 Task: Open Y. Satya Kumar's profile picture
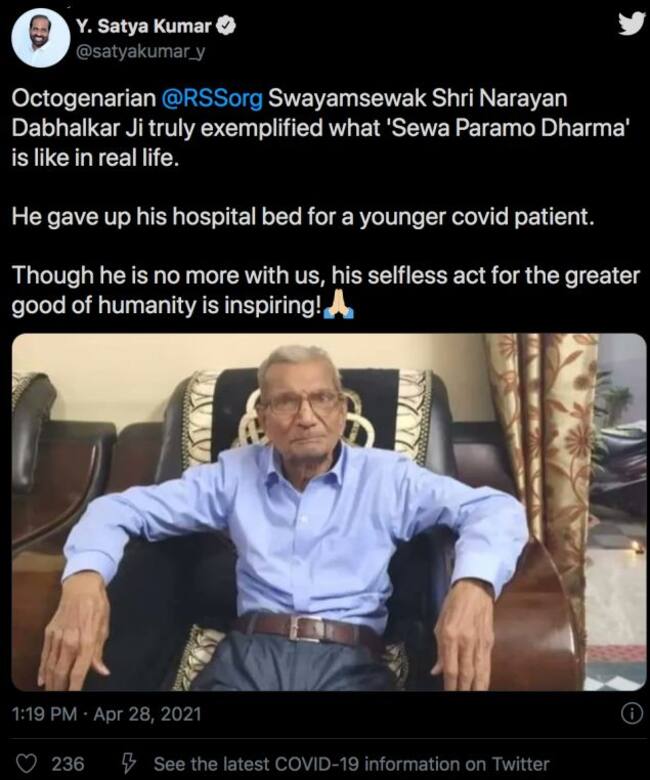(x=41, y=38)
